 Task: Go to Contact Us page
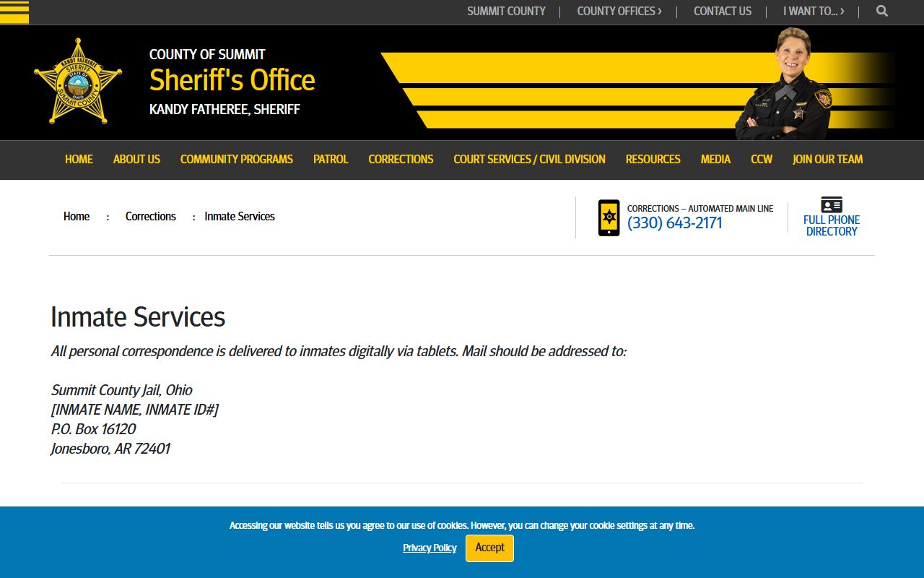[723, 11]
